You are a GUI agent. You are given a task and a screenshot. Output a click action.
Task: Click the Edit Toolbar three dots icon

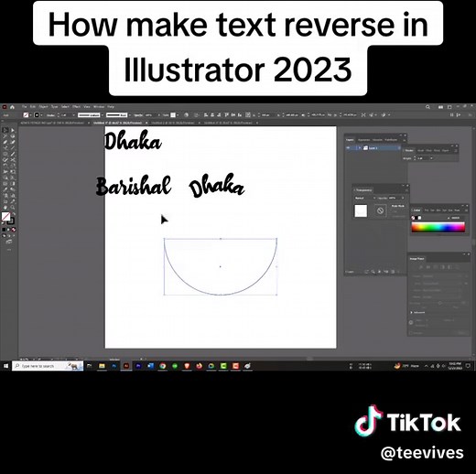[9, 250]
